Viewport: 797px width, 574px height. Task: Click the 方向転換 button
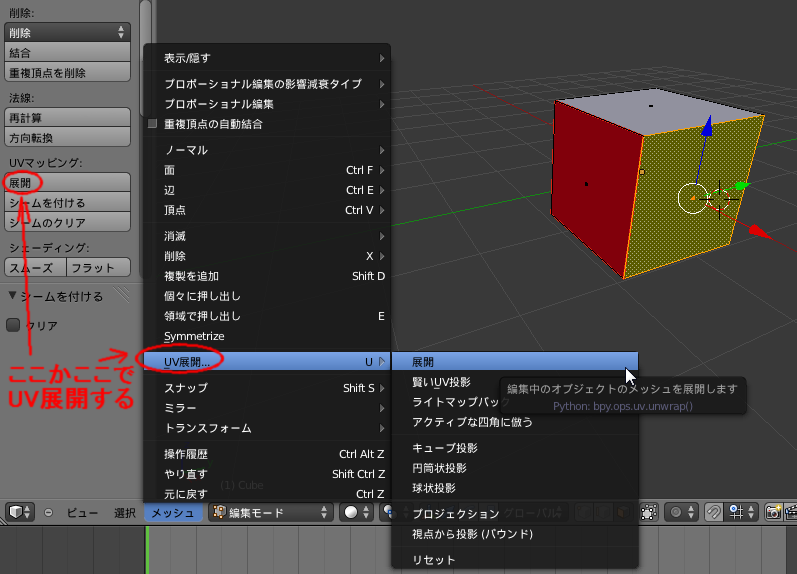coord(67,137)
